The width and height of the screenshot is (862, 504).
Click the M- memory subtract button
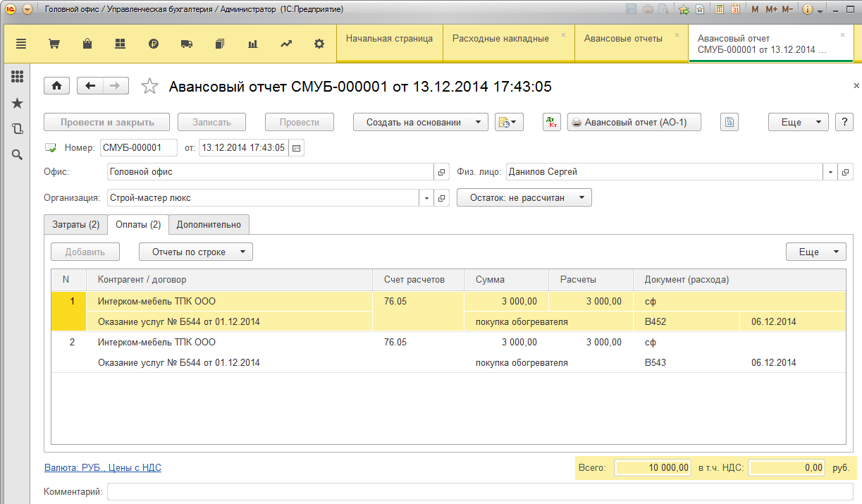click(x=788, y=10)
